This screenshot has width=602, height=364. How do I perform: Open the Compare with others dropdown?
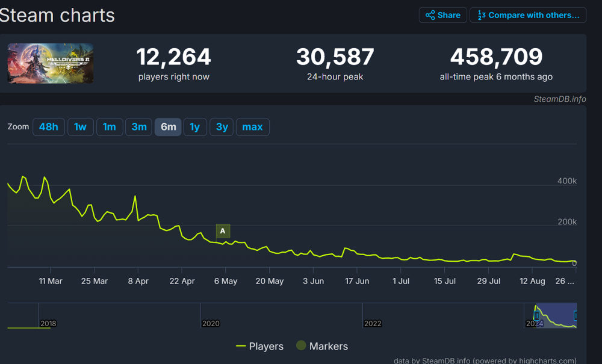(528, 15)
